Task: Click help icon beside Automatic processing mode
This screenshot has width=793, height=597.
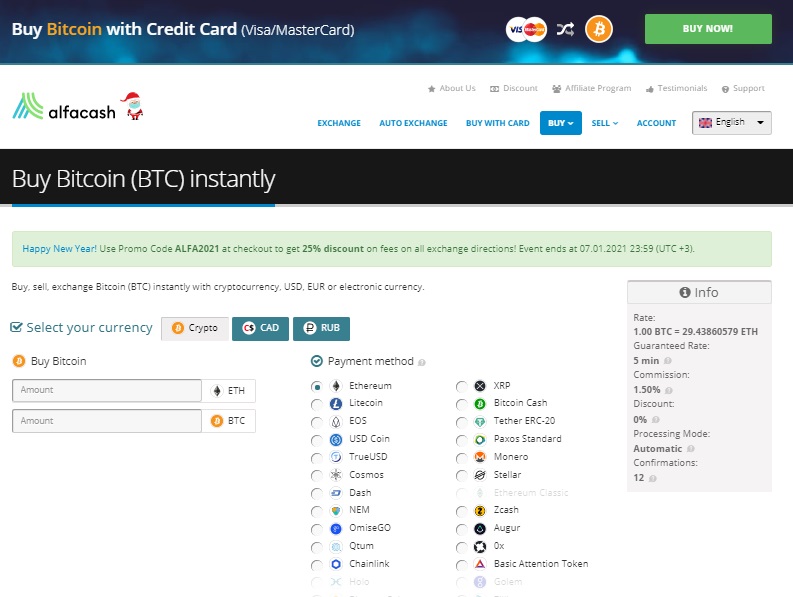Action: click(x=690, y=449)
